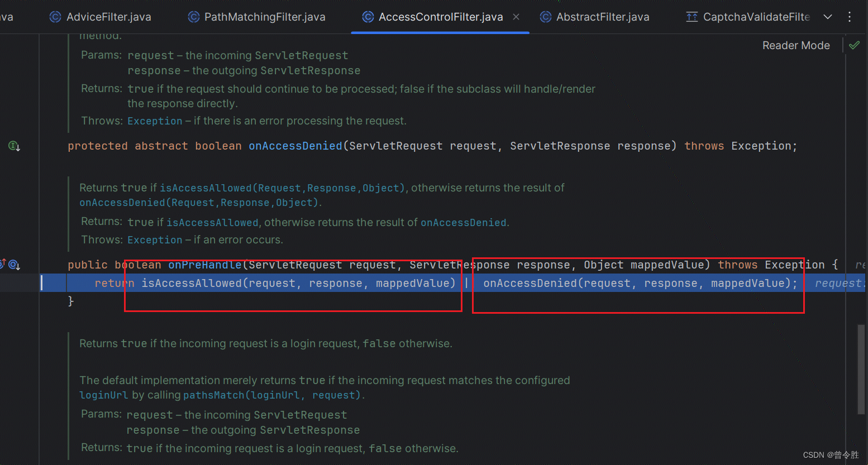
Task: Select the AccessControlFilter.java tab
Action: (440, 17)
